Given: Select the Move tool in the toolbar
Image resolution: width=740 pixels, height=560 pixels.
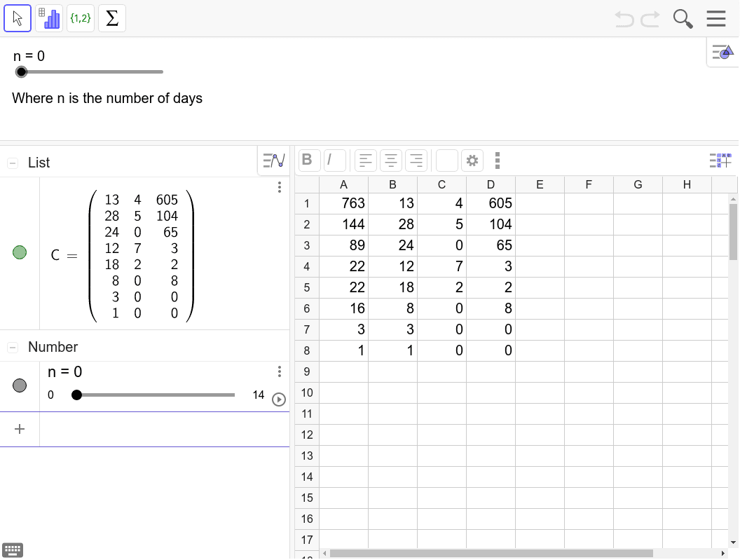Looking at the screenshot, I should click(18, 18).
